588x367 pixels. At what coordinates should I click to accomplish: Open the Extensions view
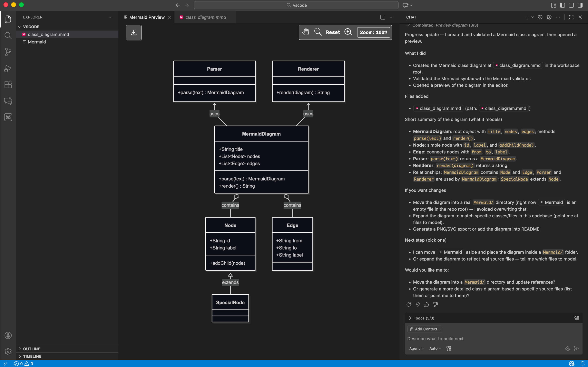coord(8,84)
